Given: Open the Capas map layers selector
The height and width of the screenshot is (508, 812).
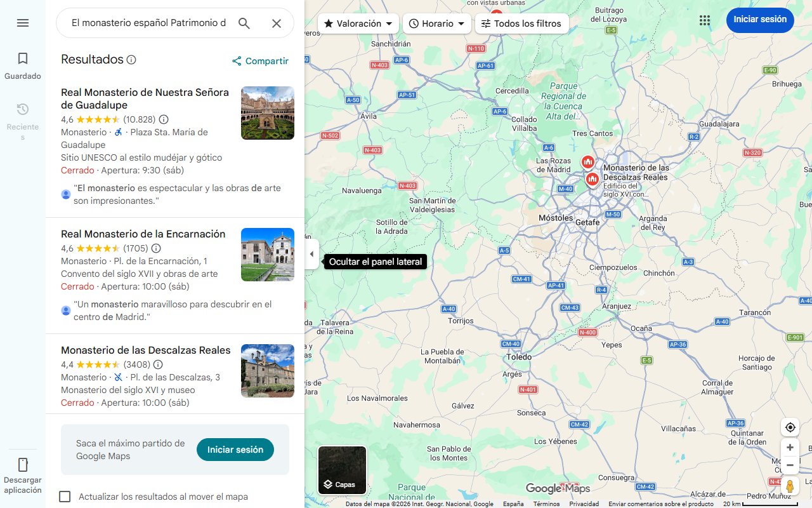Looking at the screenshot, I should [x=342, y=470].
